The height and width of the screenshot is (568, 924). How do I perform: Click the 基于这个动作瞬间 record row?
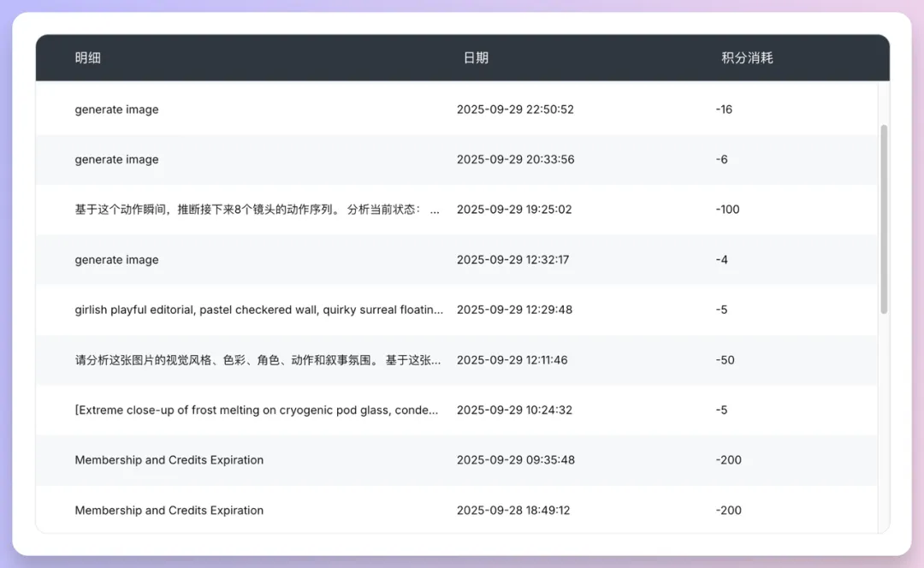click(x=257, y=210)
